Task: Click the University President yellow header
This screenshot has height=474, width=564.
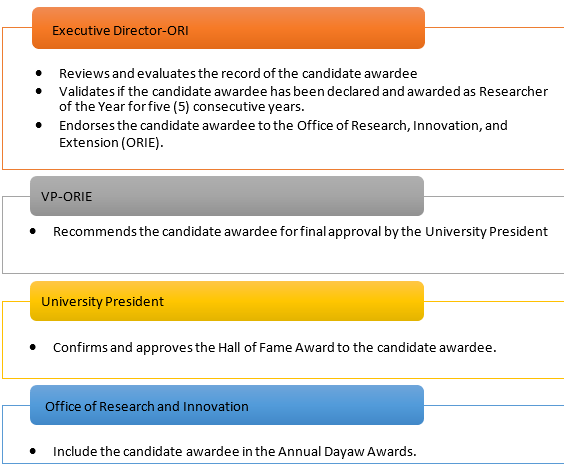Action: click(227, 301)
